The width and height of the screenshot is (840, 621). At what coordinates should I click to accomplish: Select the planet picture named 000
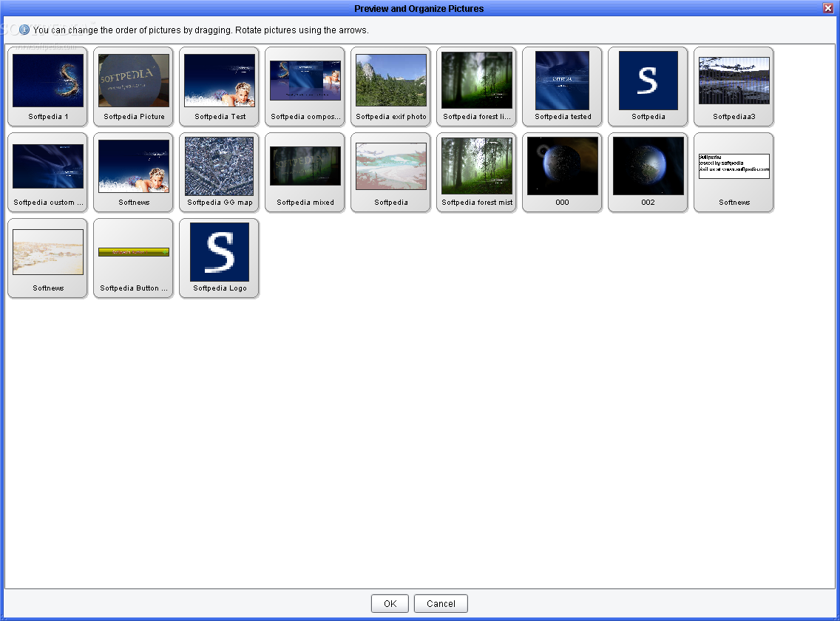point(562,172)
